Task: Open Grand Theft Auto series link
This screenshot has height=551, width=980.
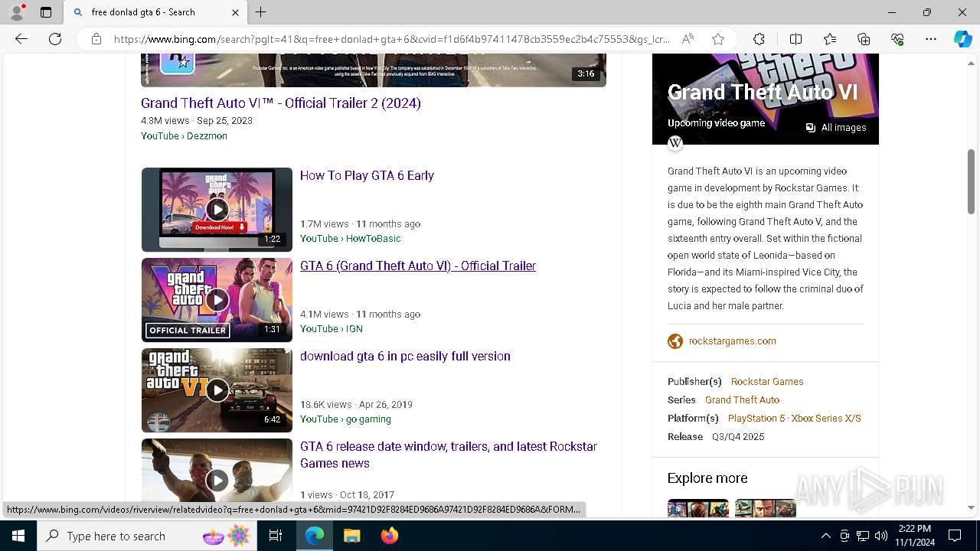Action: pyautogui.click(x=742, y=399)
